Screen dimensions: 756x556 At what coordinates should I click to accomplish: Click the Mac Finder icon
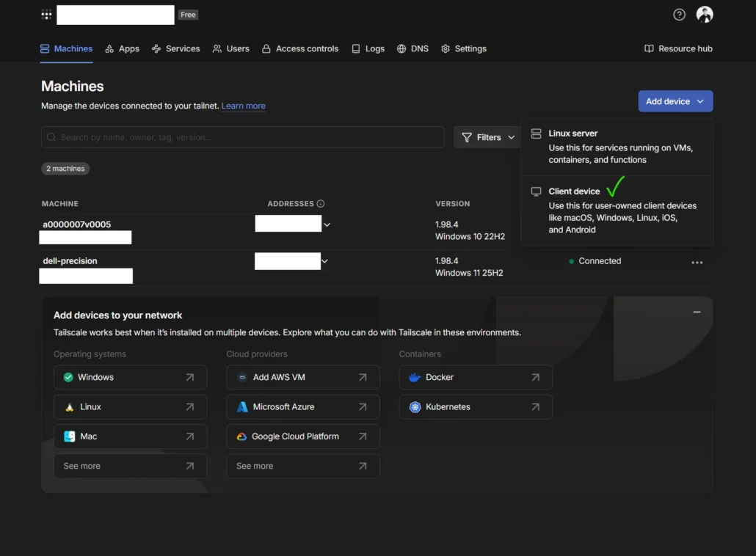coord(70,436)
